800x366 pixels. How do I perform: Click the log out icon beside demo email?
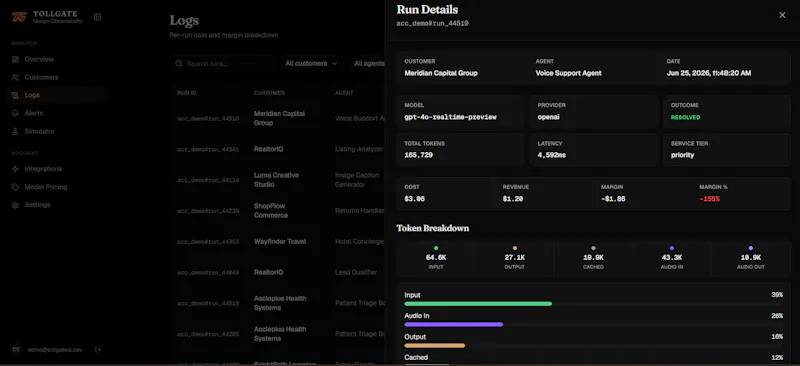(97, 350)
